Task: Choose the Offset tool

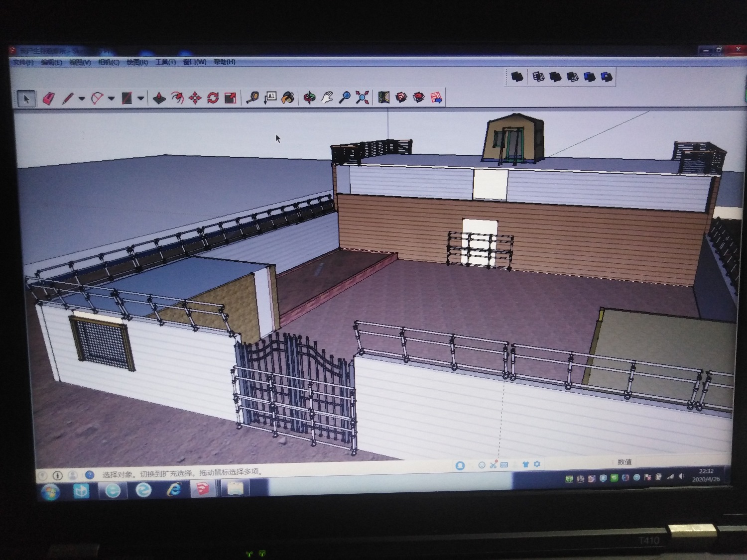Action: pyautogui.click(x=177, y=98)
